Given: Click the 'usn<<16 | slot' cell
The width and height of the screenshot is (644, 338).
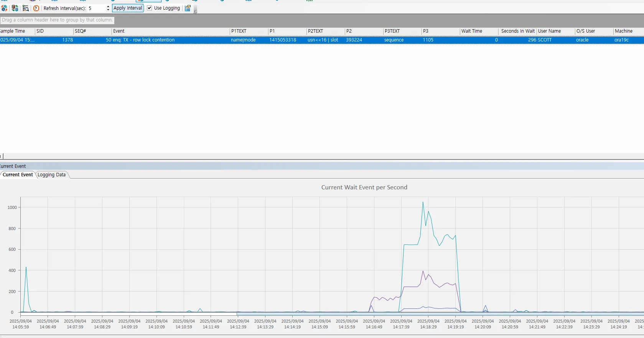Looking at the screenshot, I should tap(323, 40).
